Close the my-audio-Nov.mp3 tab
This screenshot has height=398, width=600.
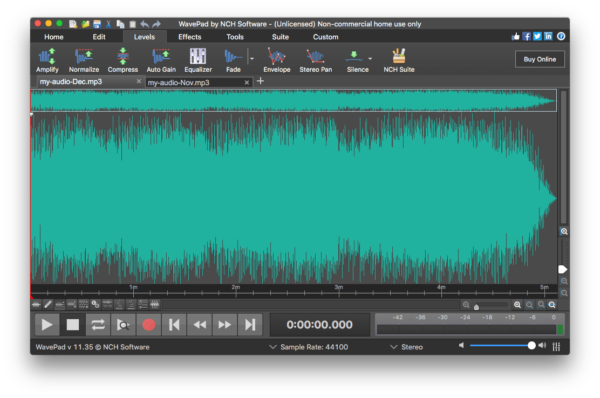[x=247, y=82]
